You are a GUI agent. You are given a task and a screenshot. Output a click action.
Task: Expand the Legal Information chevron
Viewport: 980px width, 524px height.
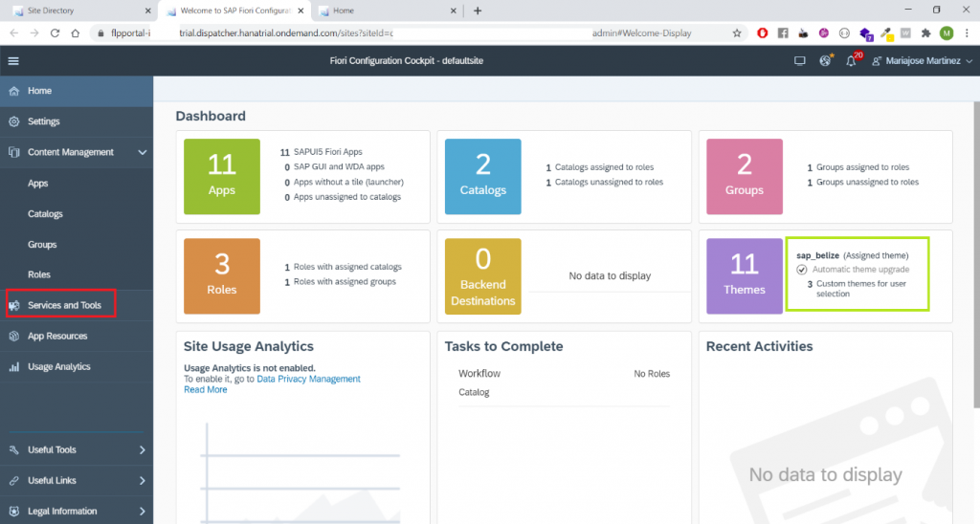(142, 511)
